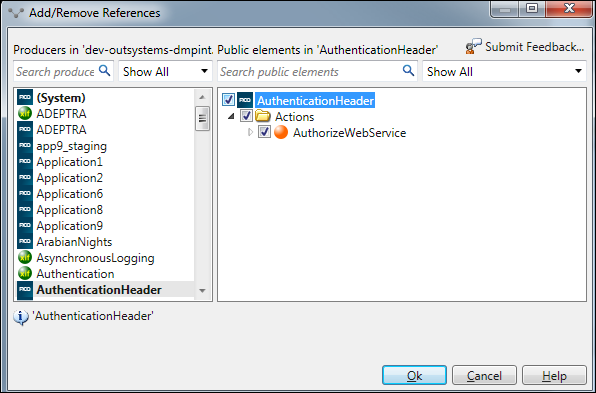Uncheck the AuthorizeWebService checkbox
Viewport: 596px width, 393px height.
265,132
